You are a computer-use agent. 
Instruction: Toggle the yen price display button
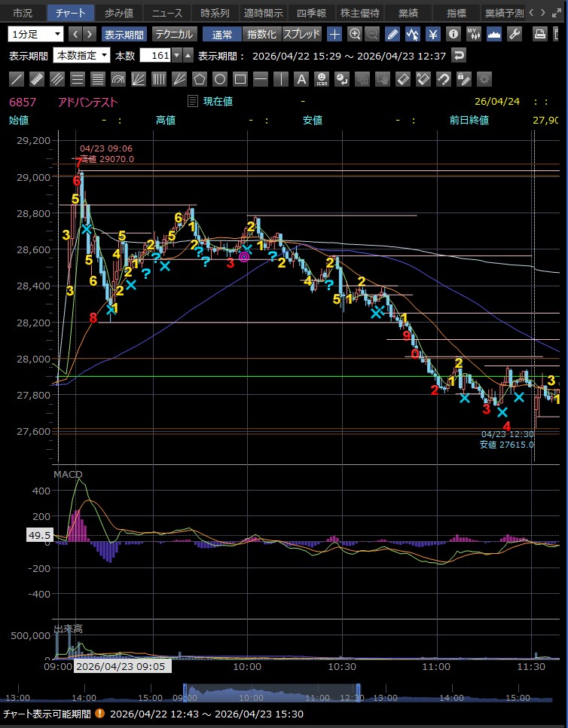(433, 34)
